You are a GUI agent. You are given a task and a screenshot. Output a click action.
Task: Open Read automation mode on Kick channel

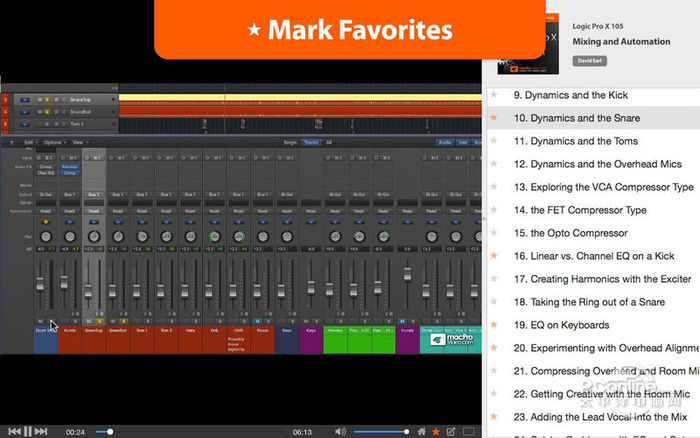70,211
